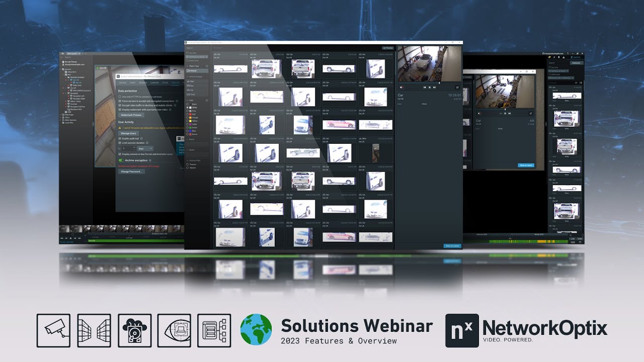644x362 pixels.
Task: Collapse the Color filter section
Action: pos(187,100)
